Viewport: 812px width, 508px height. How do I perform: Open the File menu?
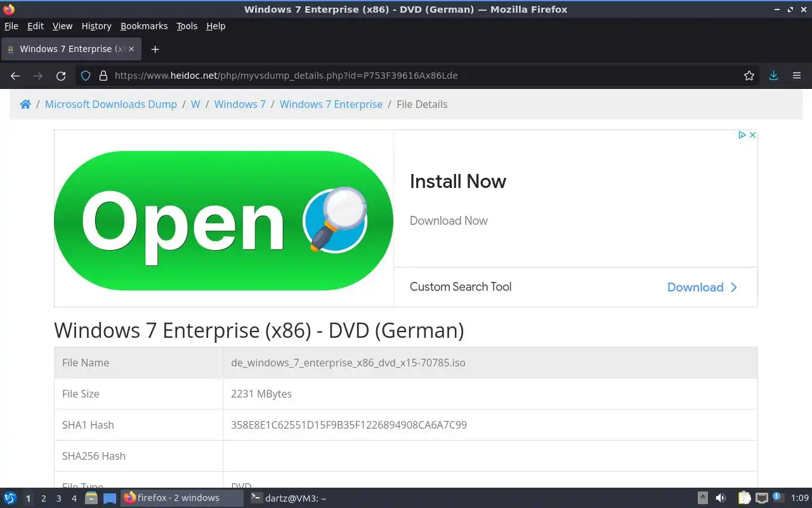tap(11, 26)
